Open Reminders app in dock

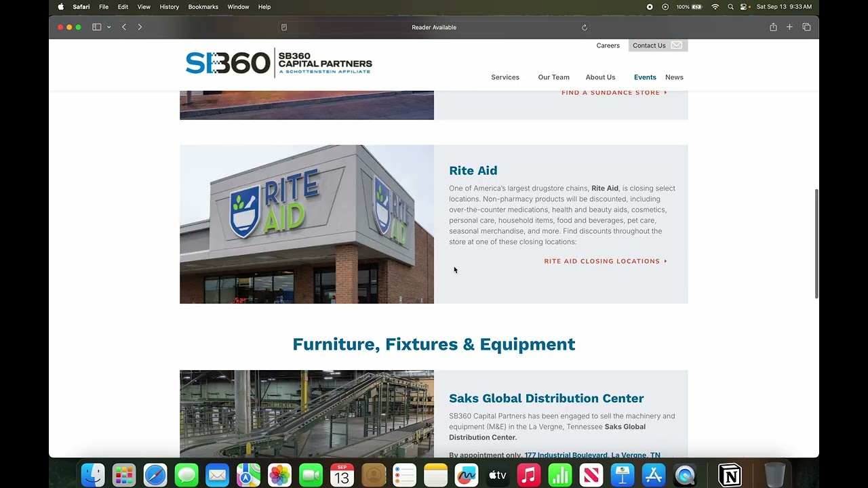[404, 475]
